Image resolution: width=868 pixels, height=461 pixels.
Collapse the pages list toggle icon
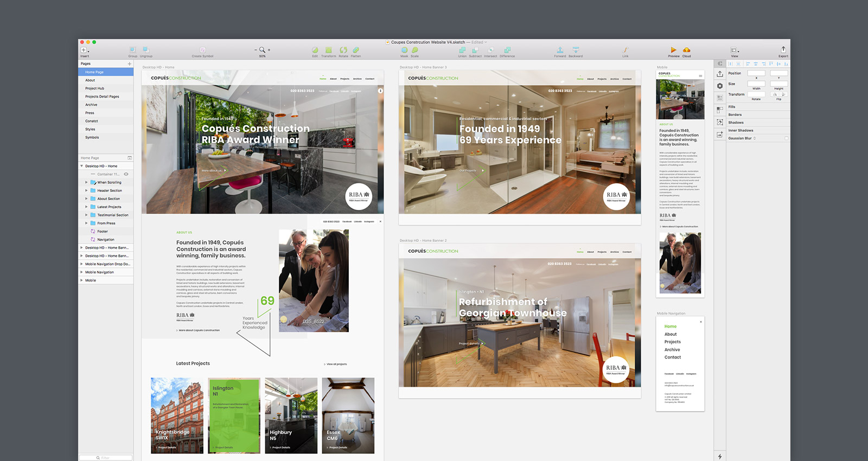(130, 158)
